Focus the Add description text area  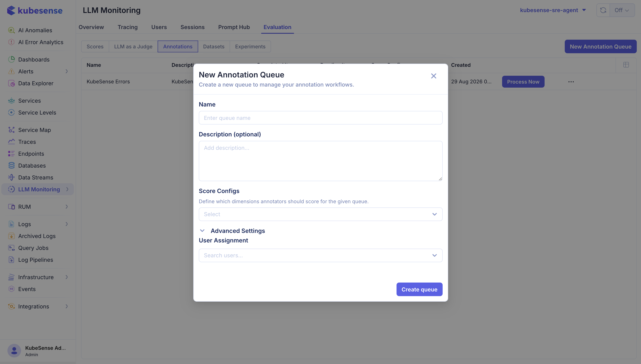[x=320, y=161]
